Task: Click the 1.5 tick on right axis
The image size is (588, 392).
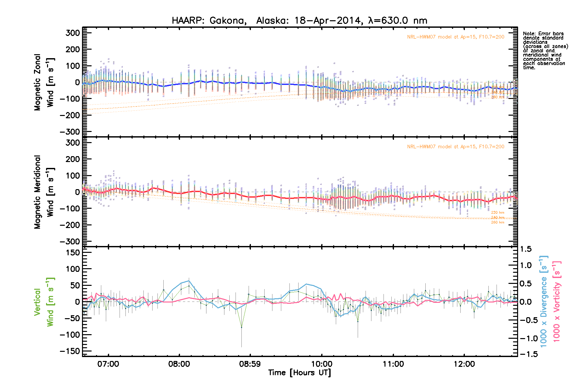Action: [526, 249]
